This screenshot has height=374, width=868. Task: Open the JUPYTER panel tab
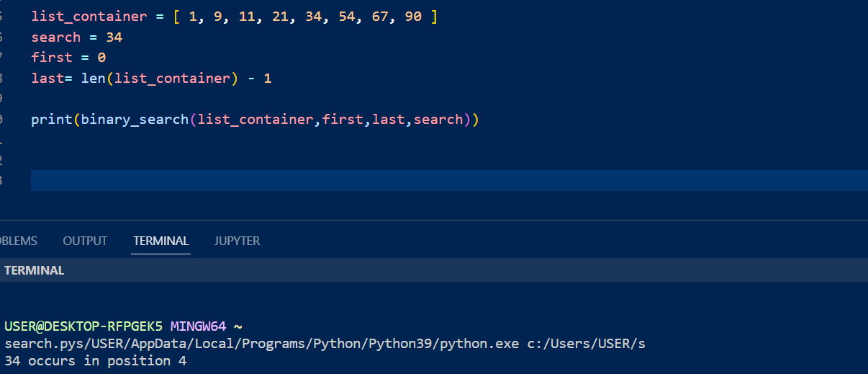(237, 241)
